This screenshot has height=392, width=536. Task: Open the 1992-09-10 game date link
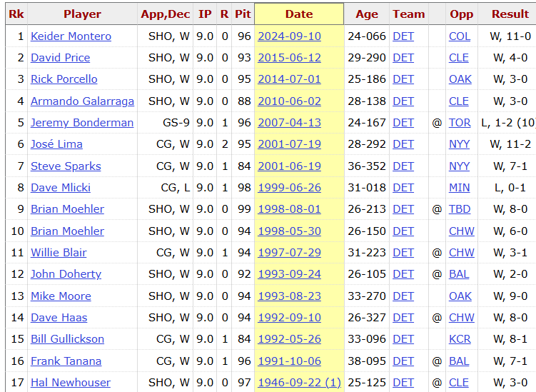coord(289,318)
